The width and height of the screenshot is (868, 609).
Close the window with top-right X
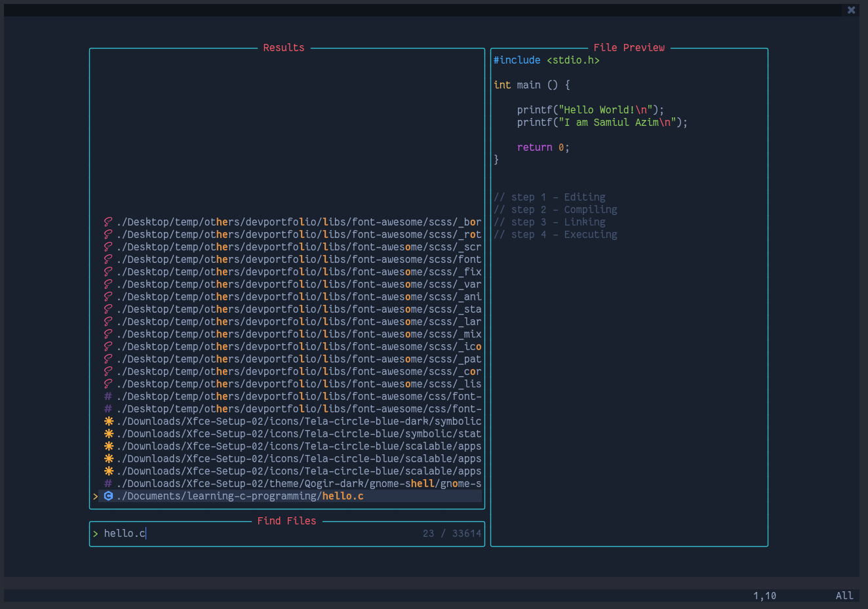click(851, 10)
